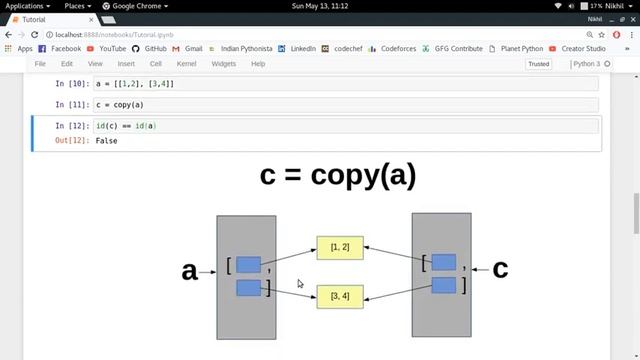Click the date and time clock

pos(320,6)
